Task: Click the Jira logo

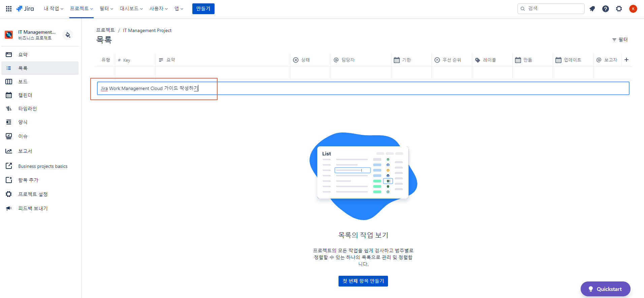Action: pos(25,9)
